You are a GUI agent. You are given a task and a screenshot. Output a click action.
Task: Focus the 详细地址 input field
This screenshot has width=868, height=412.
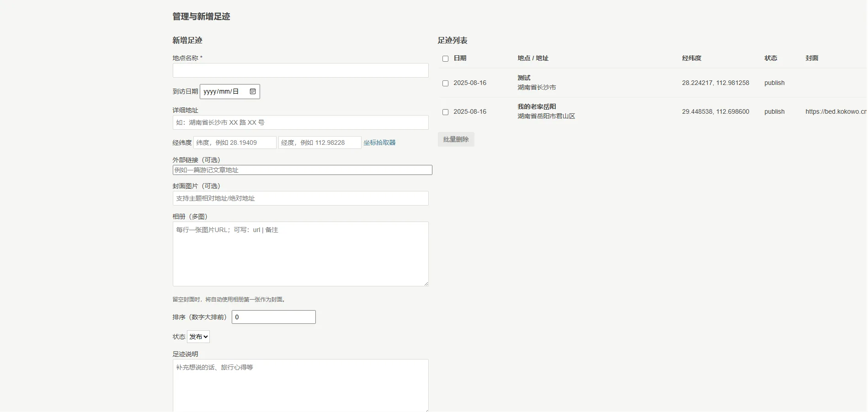[x=300, y=122]
